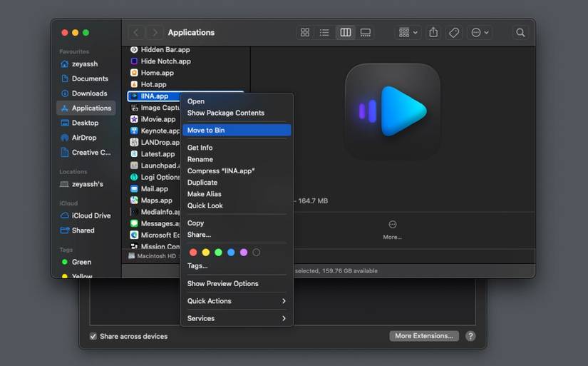The image size is (588, 366).
Task: Open Documents in the sidebar
Action: pyautogui.click(x=86, y=78)
